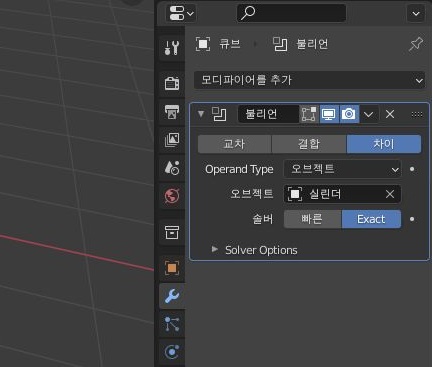The image size is (432, 367).
Task: Click the animate dot beside solver
Action: pyautogui.click(x=412, y=219)
